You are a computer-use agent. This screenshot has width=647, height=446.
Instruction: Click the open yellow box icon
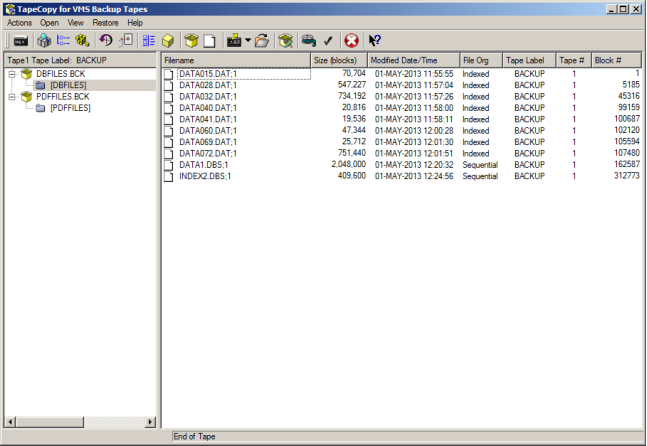(191, 40)
